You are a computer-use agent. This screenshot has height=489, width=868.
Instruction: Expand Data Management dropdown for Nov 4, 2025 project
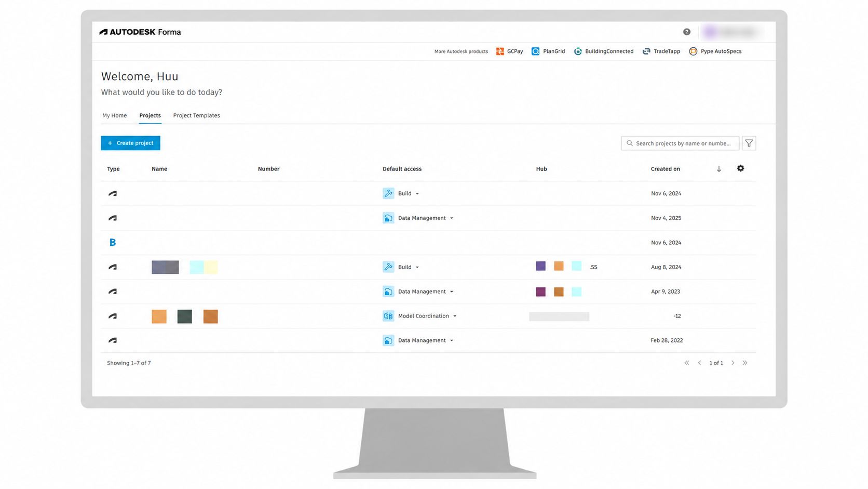pyautogui.click(x=452, y=218)
